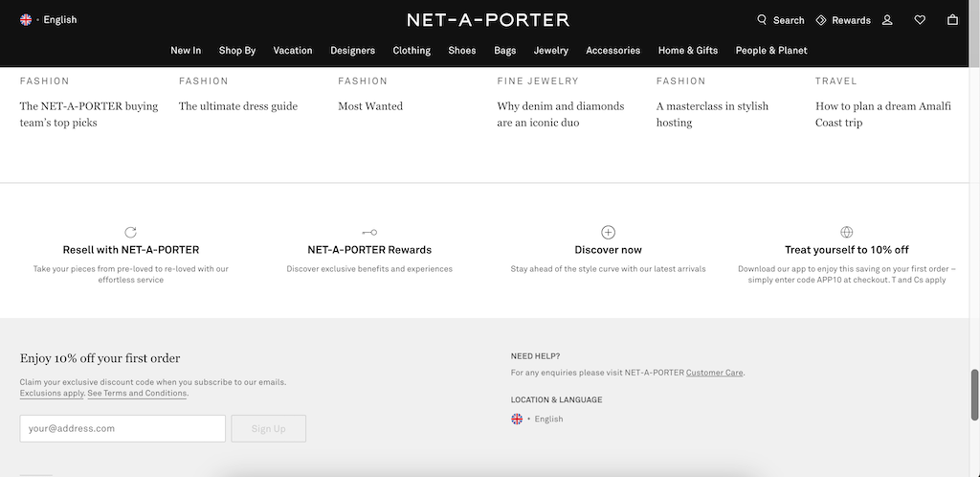Open the Rewards diamond icon
This screenshot has height=477, width=980.
click(820, 20)
